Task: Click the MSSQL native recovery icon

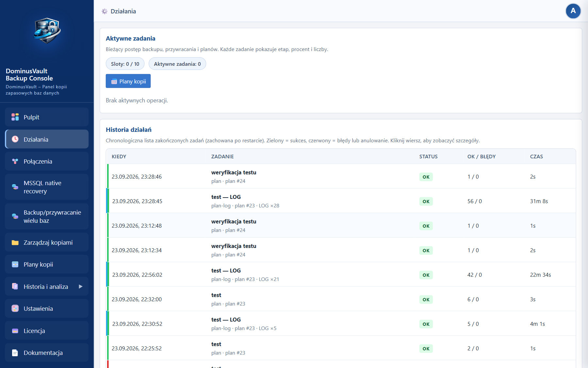Action: tap(15, 187)
